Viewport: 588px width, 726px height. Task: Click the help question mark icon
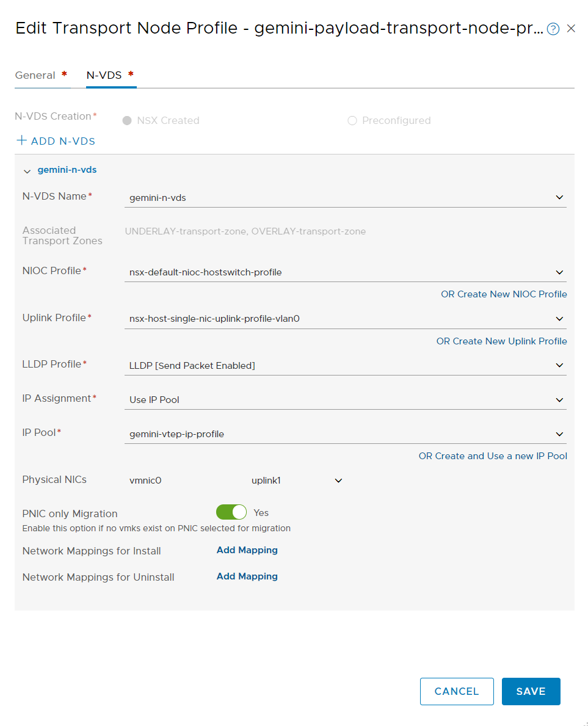553,29
